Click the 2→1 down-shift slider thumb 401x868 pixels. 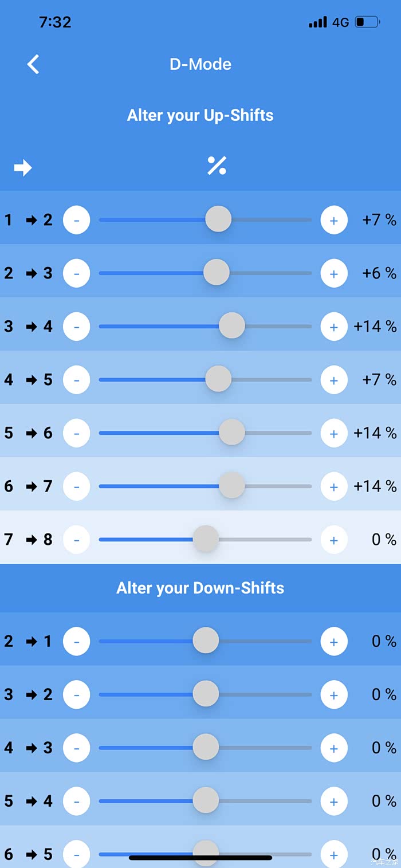pos(206,641)
